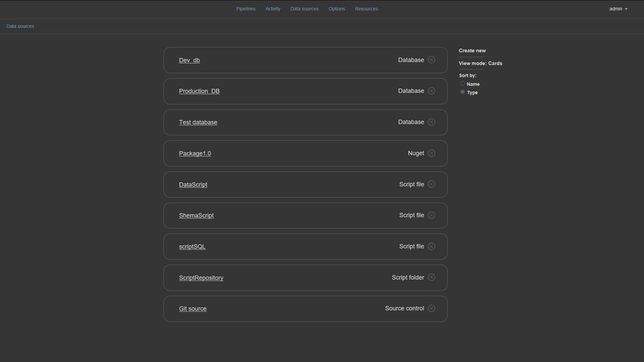Remove the Production_DB data source
Screen dimensions: 644x362
pos(432,91)
